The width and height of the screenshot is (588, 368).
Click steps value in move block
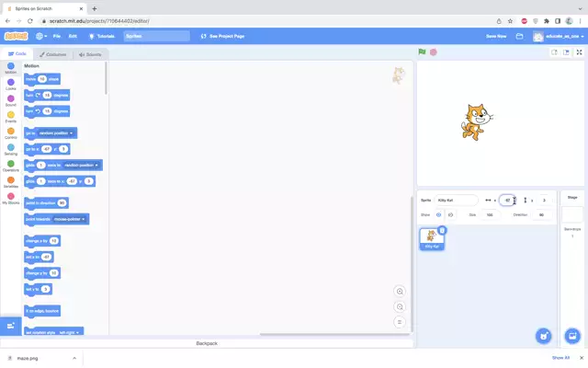tap(42, 79)
